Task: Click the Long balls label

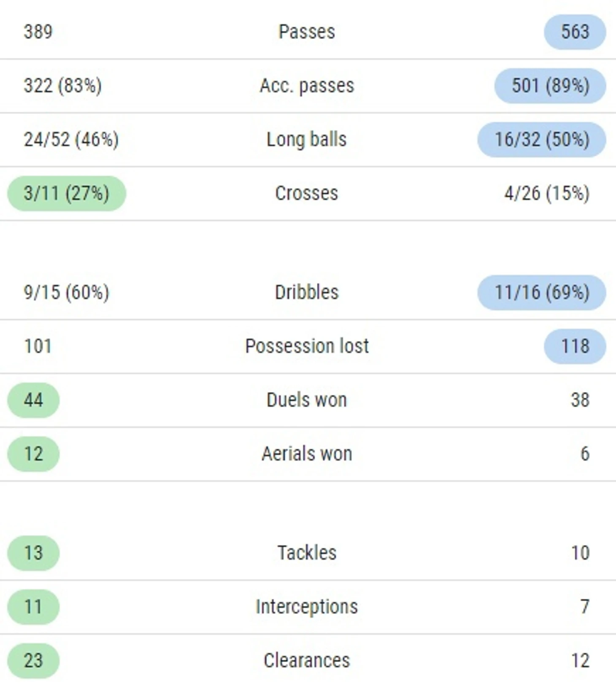Action: (307, 140)
